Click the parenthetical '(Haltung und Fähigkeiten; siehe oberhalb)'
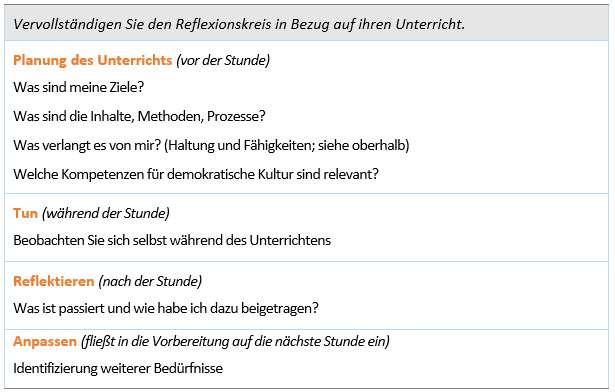The width and height of the screenshot is (615, 392). 287,145
